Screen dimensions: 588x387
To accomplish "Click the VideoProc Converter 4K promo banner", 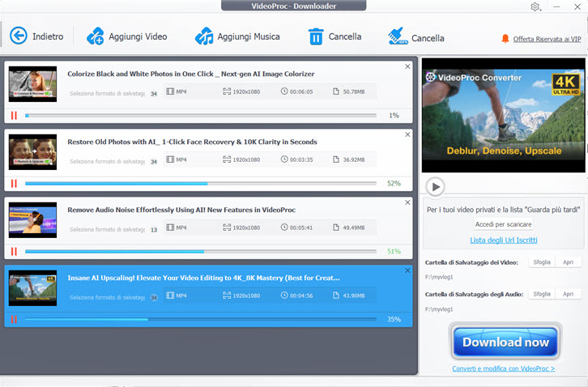I will [x=503, y=115].
